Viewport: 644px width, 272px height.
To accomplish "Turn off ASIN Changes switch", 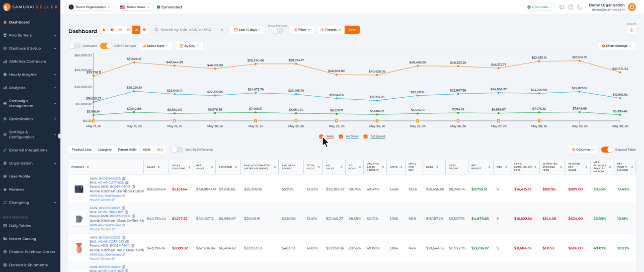I will [x=106, y=46].
